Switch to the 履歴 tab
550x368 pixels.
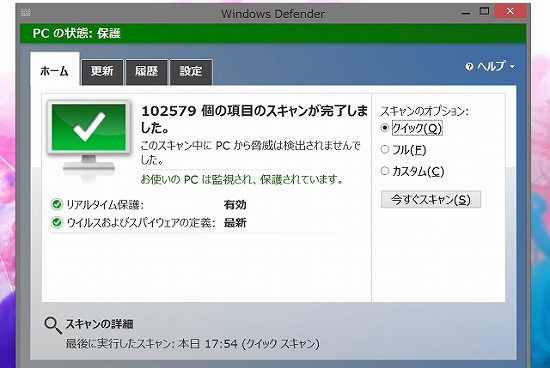[x=146, y=72]
